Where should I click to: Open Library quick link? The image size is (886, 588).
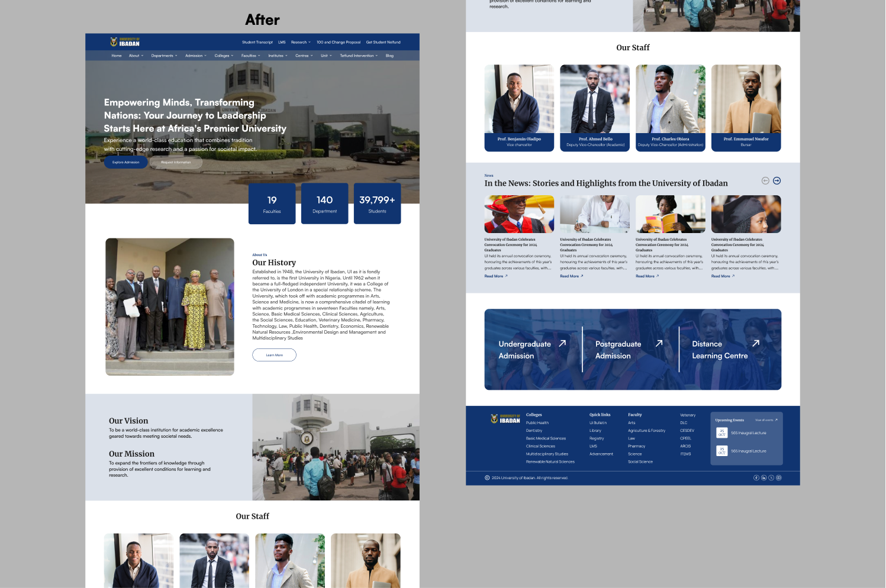pos(595,431)
